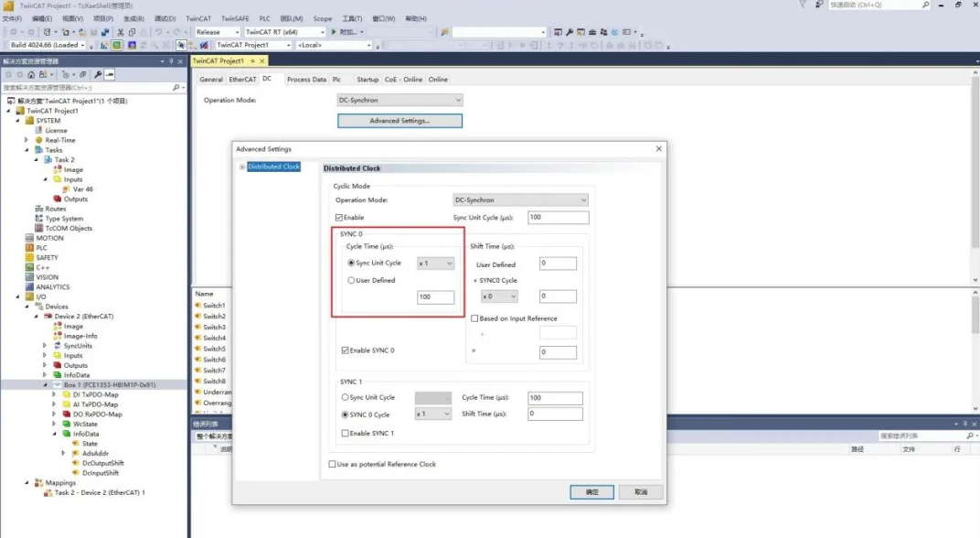
Task: Close the Advanced Settings dialog
Action: pos(659,149)
